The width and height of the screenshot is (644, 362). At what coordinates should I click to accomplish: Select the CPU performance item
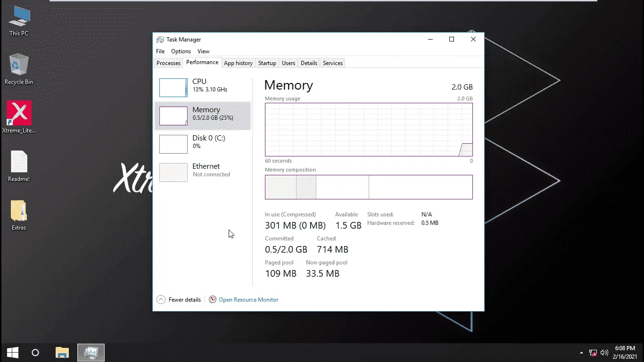[x=203, y=88]
